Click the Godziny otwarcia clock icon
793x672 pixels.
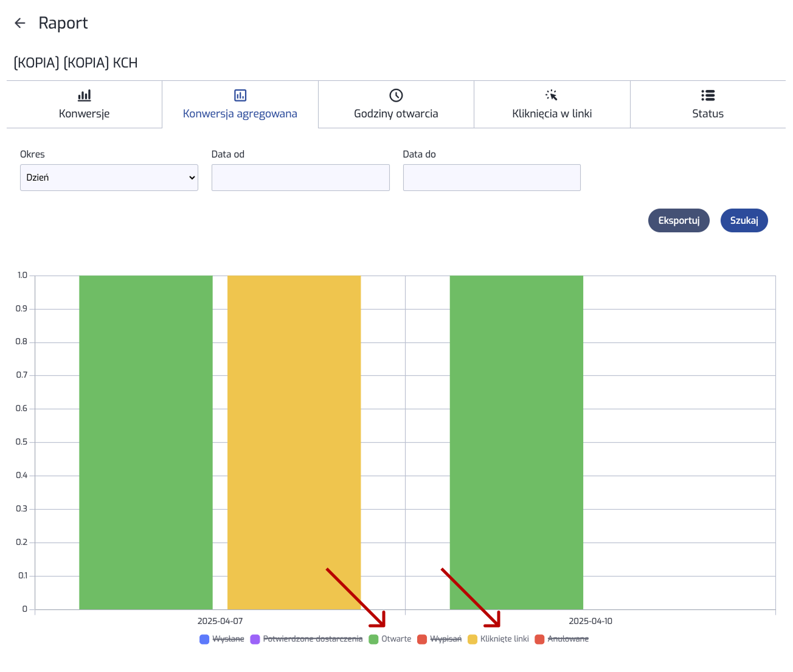click(396, 95)
